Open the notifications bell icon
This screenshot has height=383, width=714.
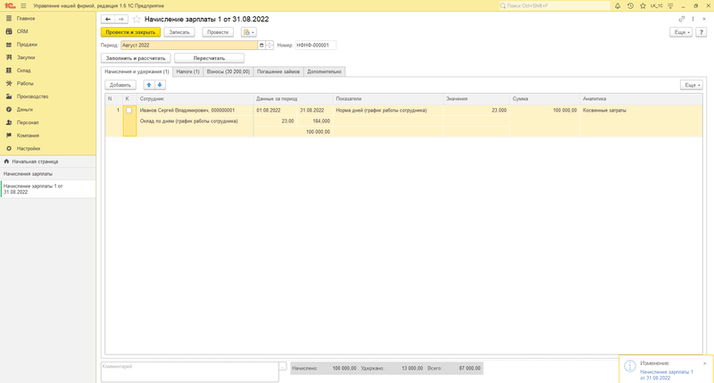pyautogui.click(x=617, y=6)
